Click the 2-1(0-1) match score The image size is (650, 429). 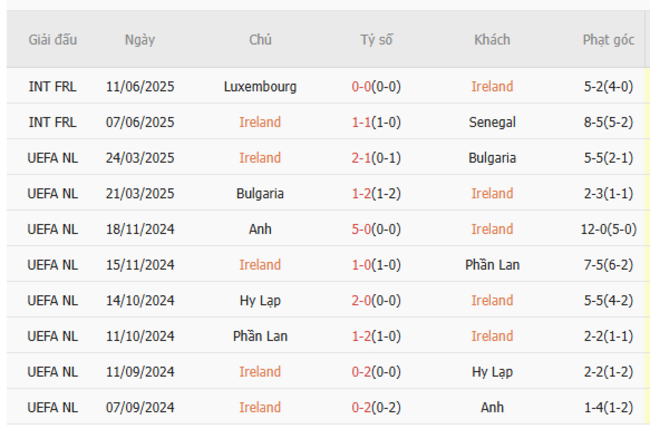[377, 158]
